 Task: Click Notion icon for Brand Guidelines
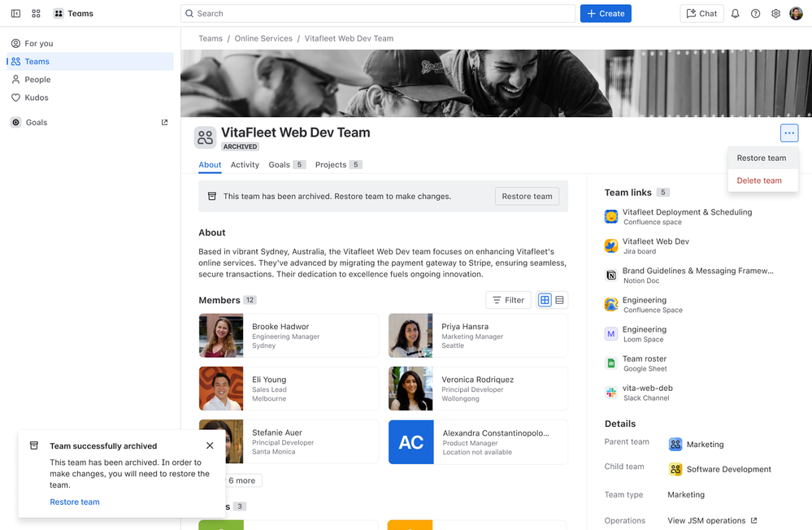(x=611, y=275)
